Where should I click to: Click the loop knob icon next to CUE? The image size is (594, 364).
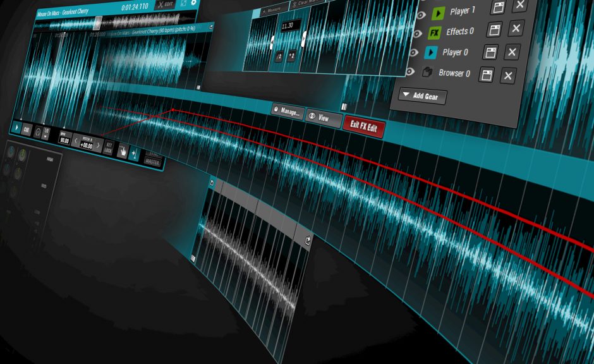pos(37,132)
